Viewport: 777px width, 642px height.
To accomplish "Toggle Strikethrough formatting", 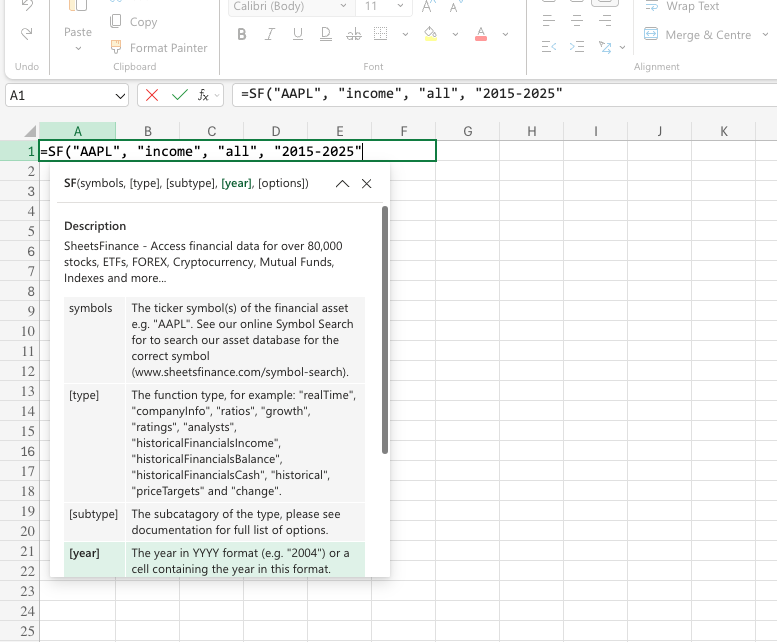I will coord(354,34).
